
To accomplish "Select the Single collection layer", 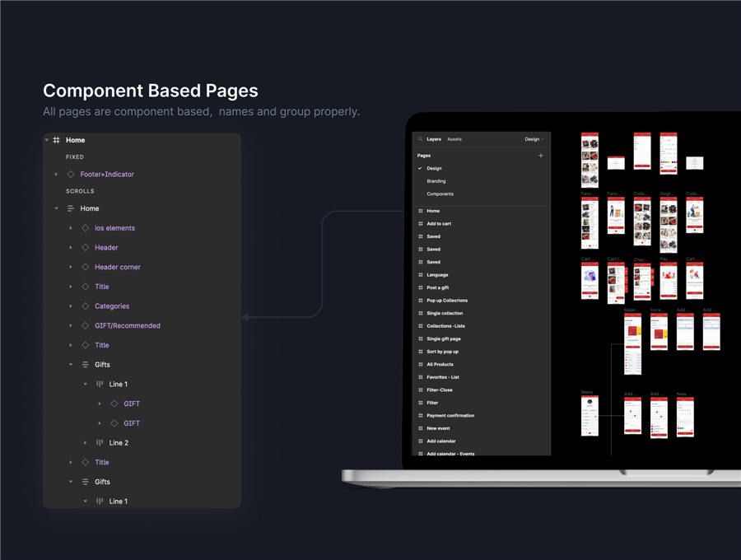I will tap(445, 313).
